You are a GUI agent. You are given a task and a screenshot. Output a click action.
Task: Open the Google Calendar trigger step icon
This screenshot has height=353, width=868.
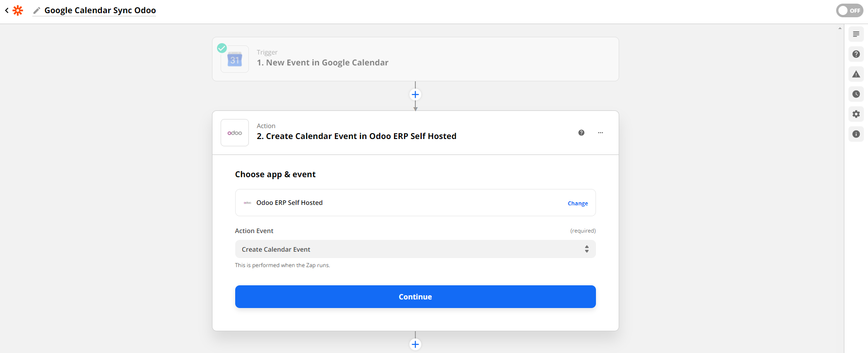point(235,59)
